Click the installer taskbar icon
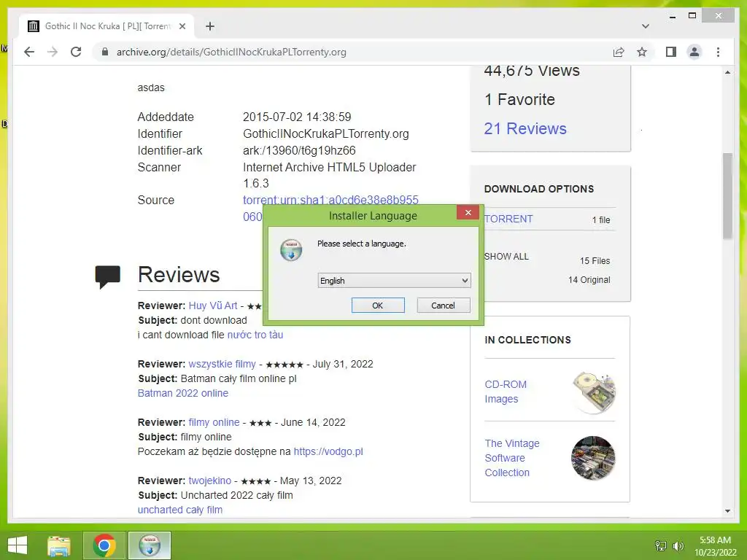Screen dimensions: 747x560 pyautogui.click(x=150, y=545)
